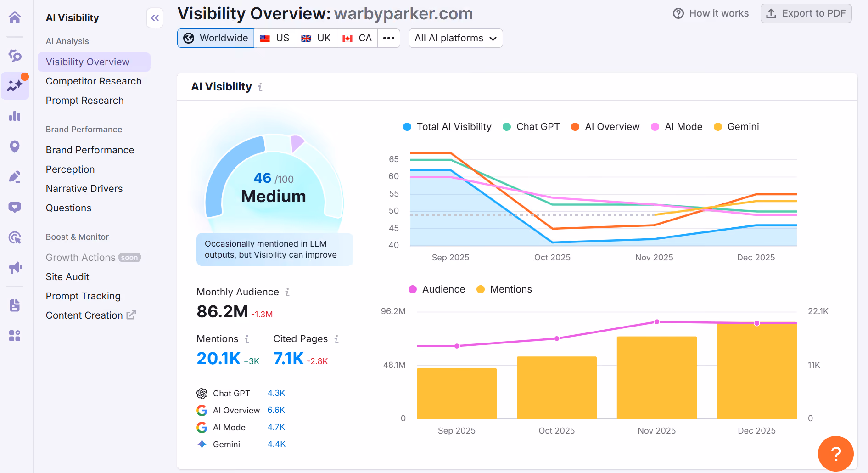The width and height of the screenshot is (868, 473).
Task: Click the location pin icon in rail
Action: click(15, 146)
